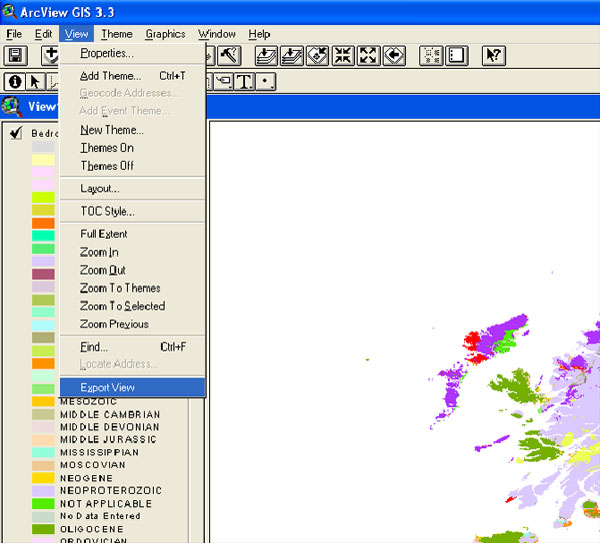Screen dimensions: 600x543
Task: Click the NEOPROTEROZOIC legend label
Action: 111,491
